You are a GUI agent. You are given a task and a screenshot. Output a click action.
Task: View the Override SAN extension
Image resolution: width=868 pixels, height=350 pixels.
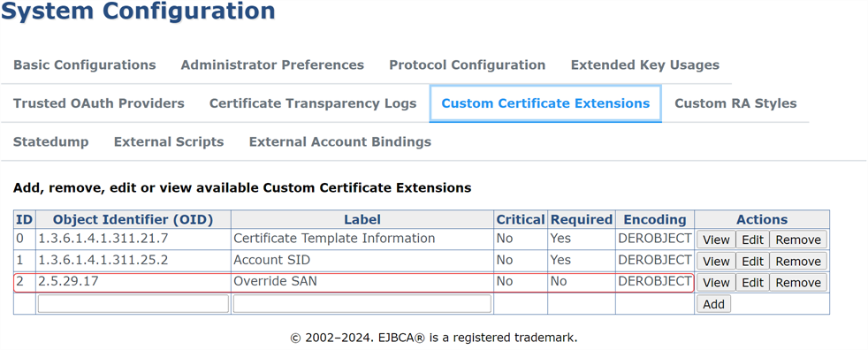[x=716, y=283]
